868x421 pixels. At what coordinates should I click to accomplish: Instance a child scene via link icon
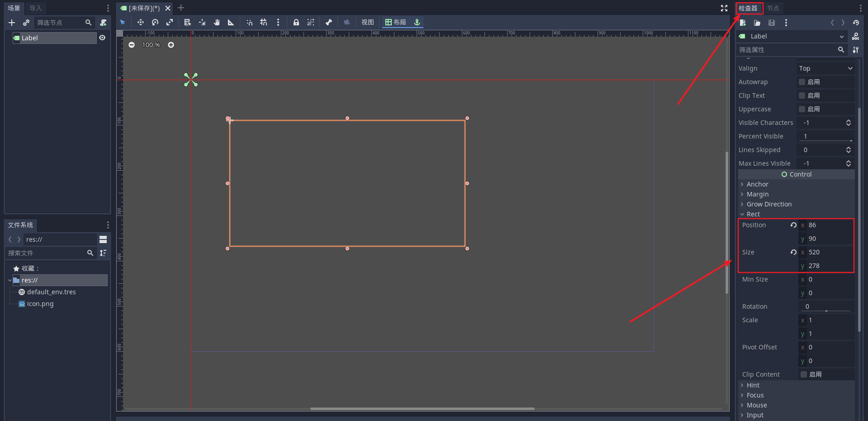coord(26,23)
